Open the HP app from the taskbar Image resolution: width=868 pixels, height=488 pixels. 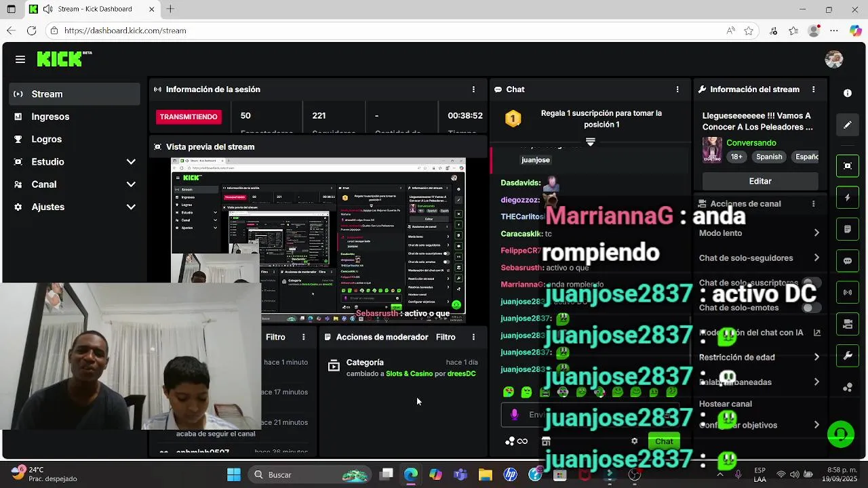511,474
